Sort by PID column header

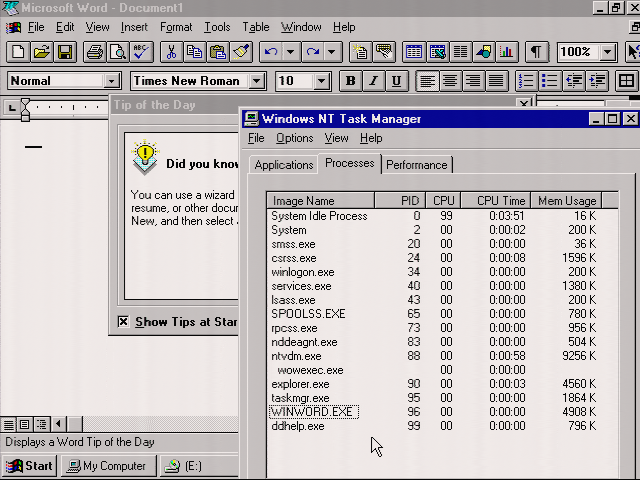click(x=400, y=201)
